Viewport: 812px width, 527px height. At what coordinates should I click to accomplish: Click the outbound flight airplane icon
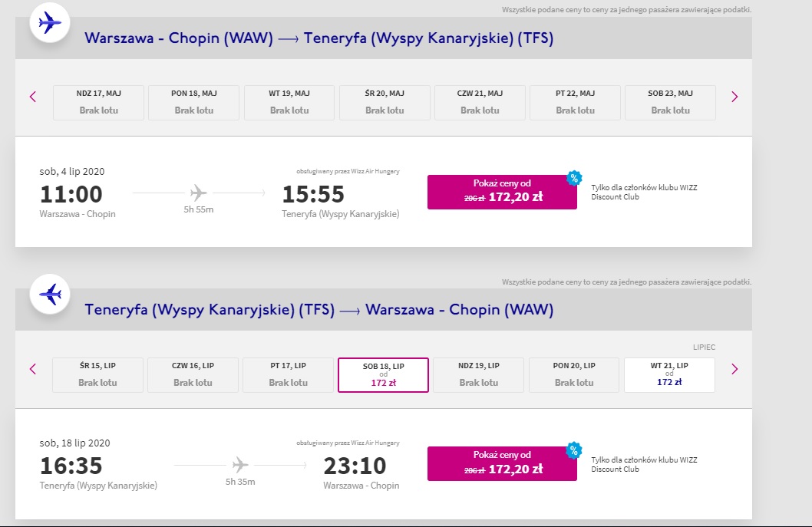click(x=50, y=23)
